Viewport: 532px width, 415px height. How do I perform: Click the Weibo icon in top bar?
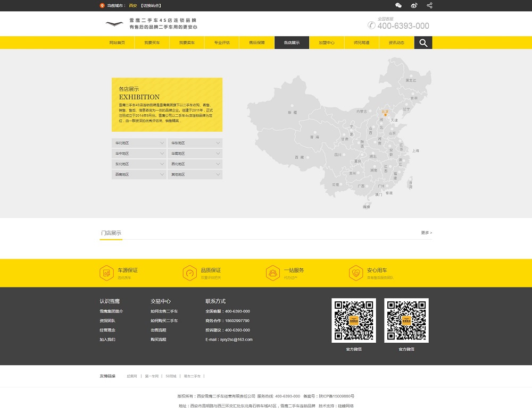click(x=414, y=5)
